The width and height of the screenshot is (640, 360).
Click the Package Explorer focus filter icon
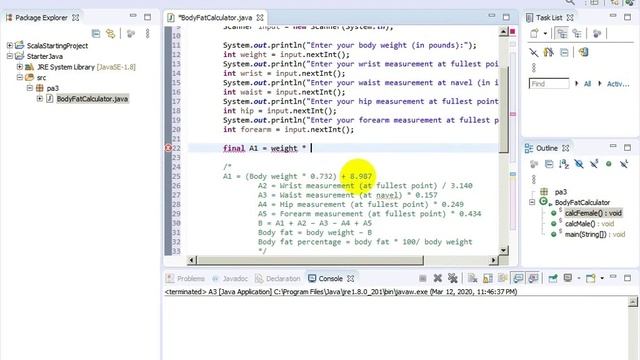coord(131,33)
